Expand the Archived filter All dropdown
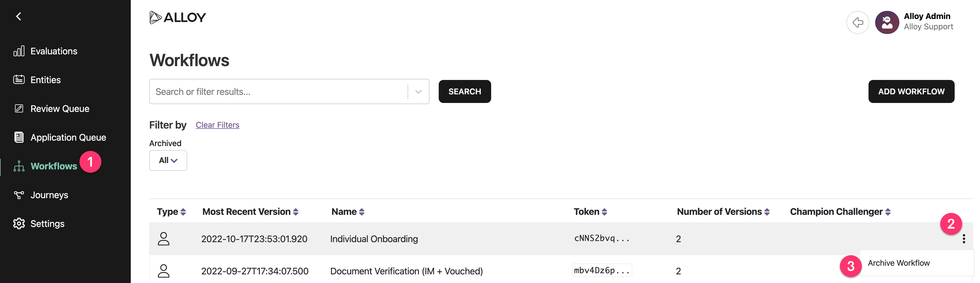The height and width of the screenshot is (283, 980). tap(168, 160)
